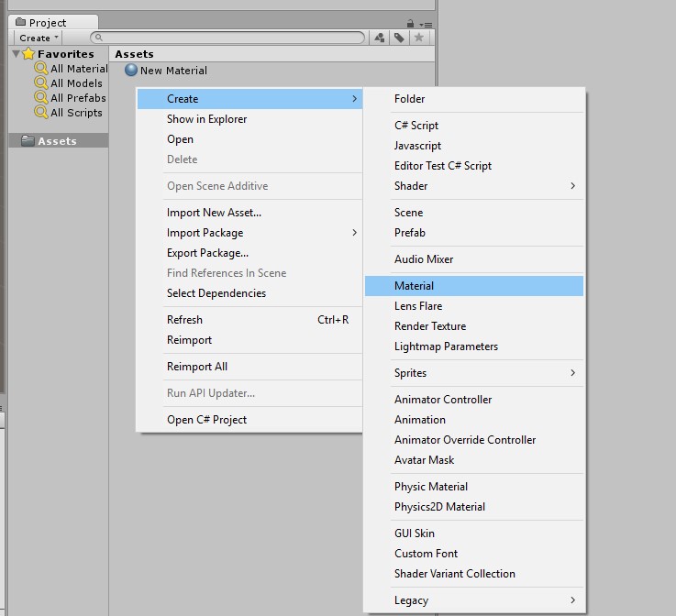Create a new Scene
The height and width of the screenshot is (616, 676).
click(474, 213)
